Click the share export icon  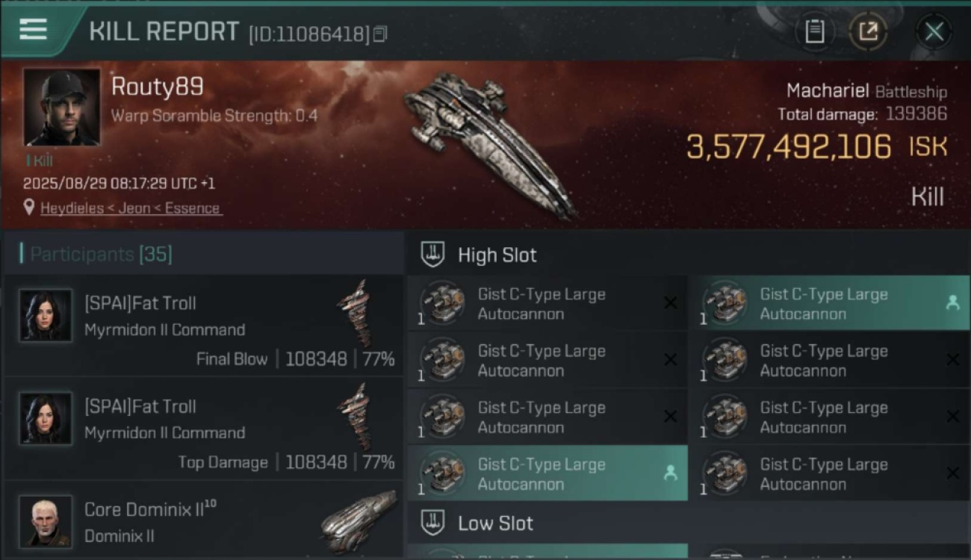(x=868, y=31)
